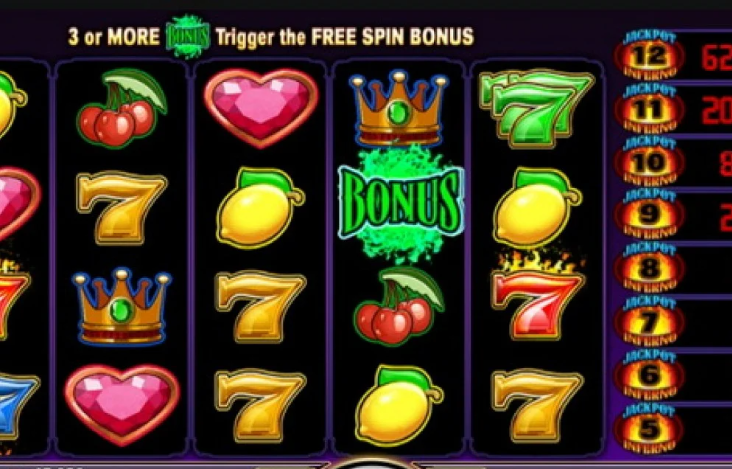
Task: Tap the lemon at the bottom of reel four
Action: coord(398,406)
